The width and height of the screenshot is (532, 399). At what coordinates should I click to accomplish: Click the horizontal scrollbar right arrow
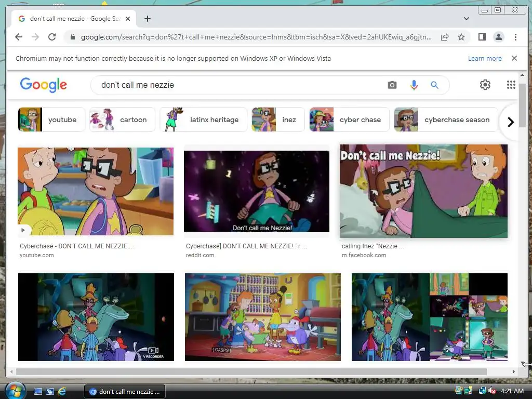point(513,372)
